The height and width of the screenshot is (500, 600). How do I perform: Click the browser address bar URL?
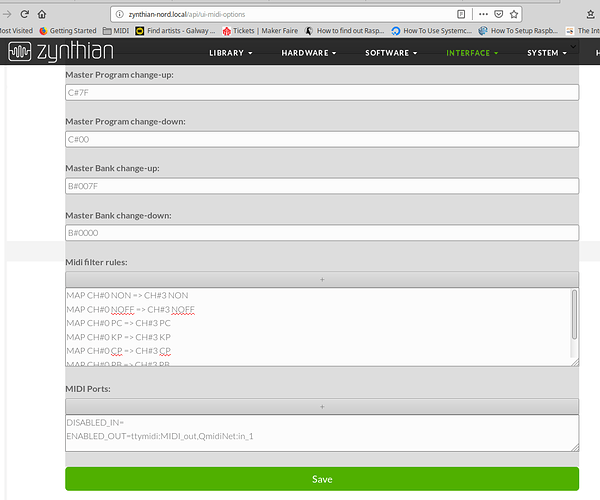click(x=187, y=15)
